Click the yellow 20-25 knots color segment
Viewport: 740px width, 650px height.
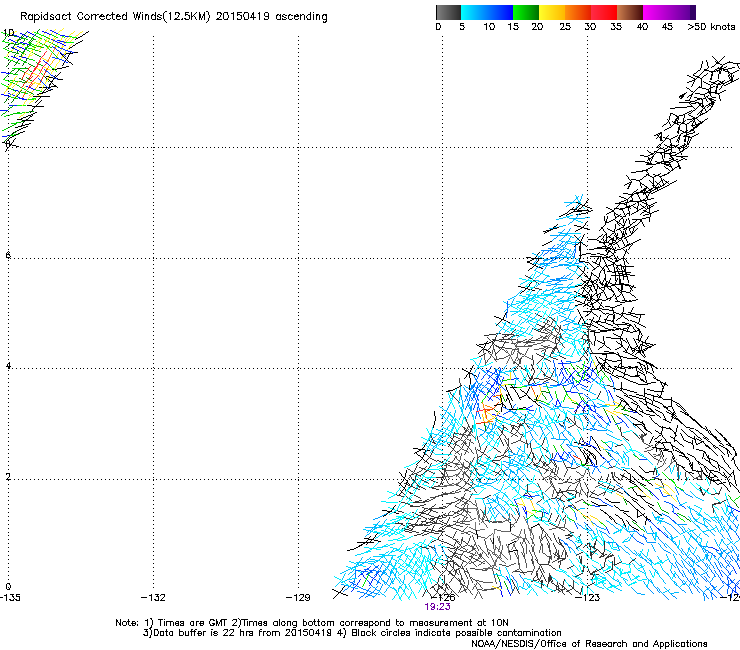(552, 12)
